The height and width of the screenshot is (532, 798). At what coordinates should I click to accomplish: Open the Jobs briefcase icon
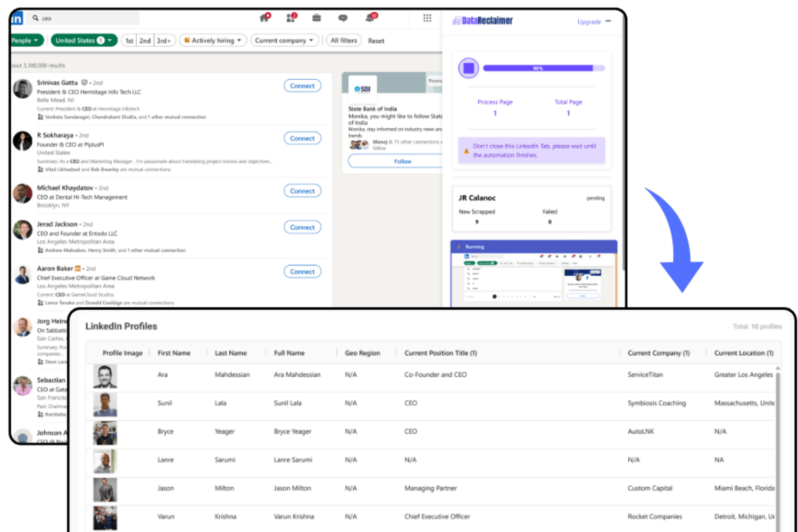click(x=317, y=18)
